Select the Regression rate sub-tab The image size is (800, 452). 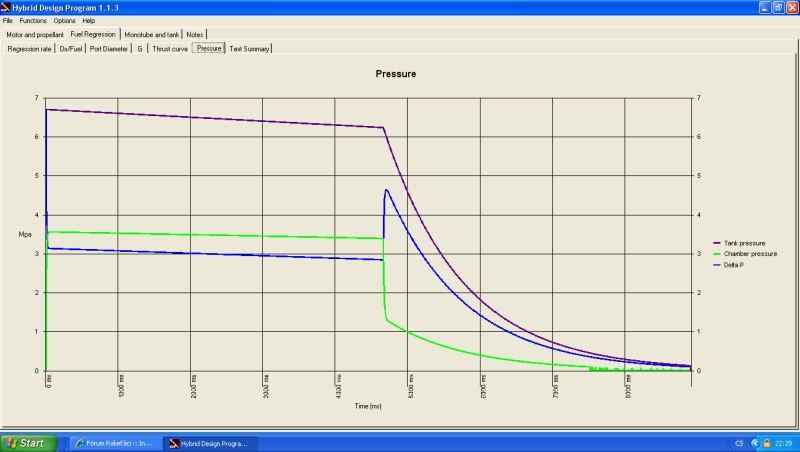click(29, 48)
